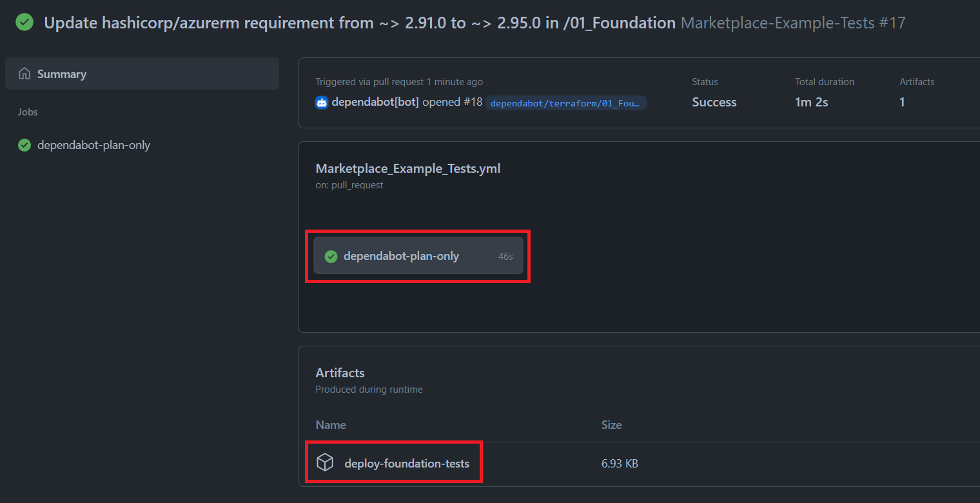Click the Artifacts label above the count
This screenshot has width=980, height=503.
[x=917, y=82]
